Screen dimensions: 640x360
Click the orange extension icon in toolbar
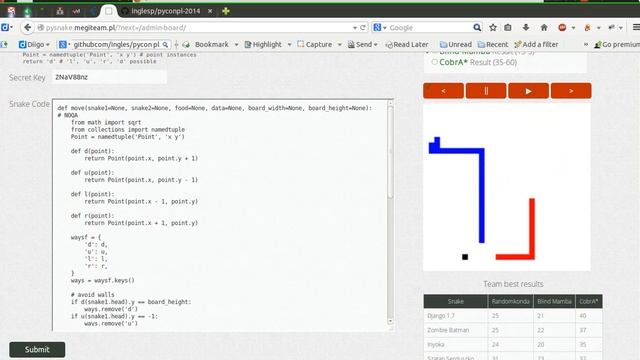pyautogui.click(x=588, y=27)
